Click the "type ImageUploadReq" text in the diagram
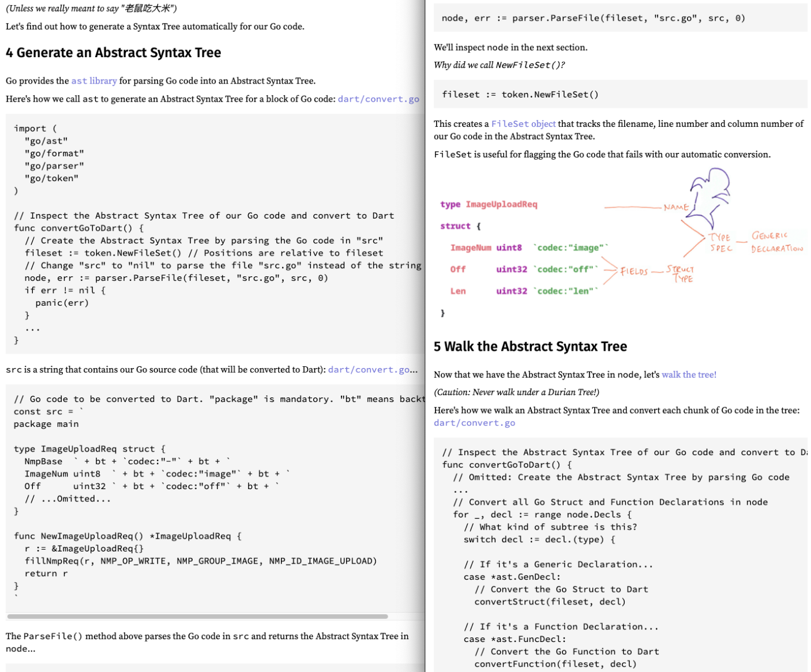The width and height of the screenshot is (811, 672). click(x=489, y=205)
